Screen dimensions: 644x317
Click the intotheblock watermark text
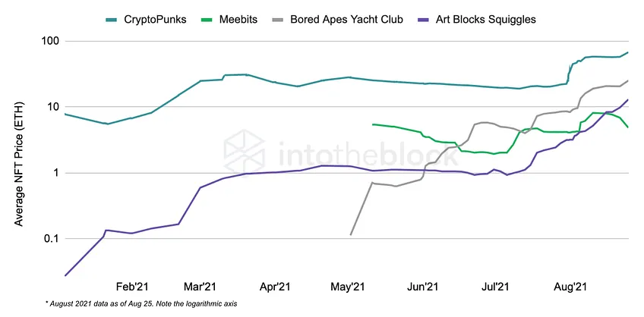tap(368, 152)
